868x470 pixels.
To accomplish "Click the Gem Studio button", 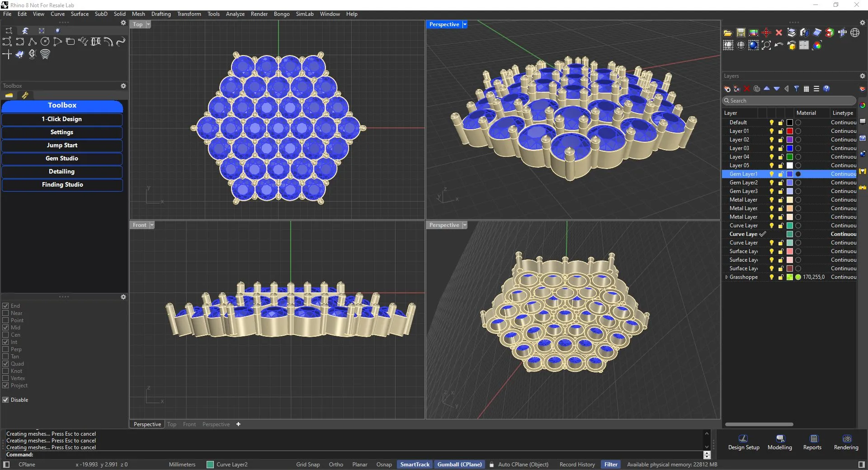I will 62,159.
